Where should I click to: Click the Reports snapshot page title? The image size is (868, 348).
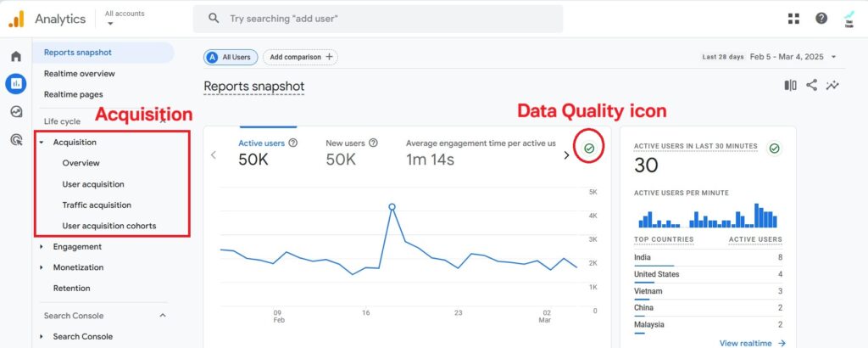(x=254, y=87)
